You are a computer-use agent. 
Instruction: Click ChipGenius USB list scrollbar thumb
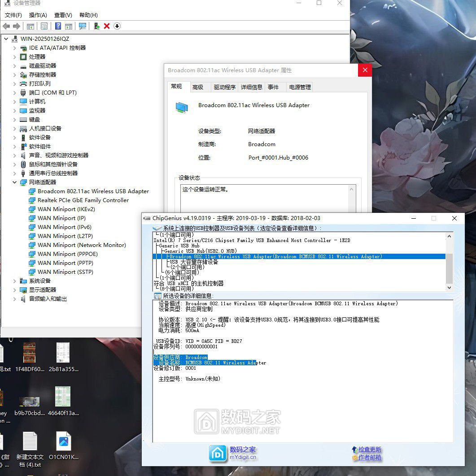449,269
